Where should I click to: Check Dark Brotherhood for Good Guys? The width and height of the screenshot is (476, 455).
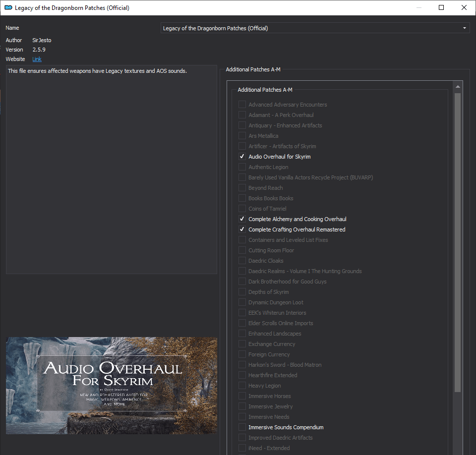[242, 282]
